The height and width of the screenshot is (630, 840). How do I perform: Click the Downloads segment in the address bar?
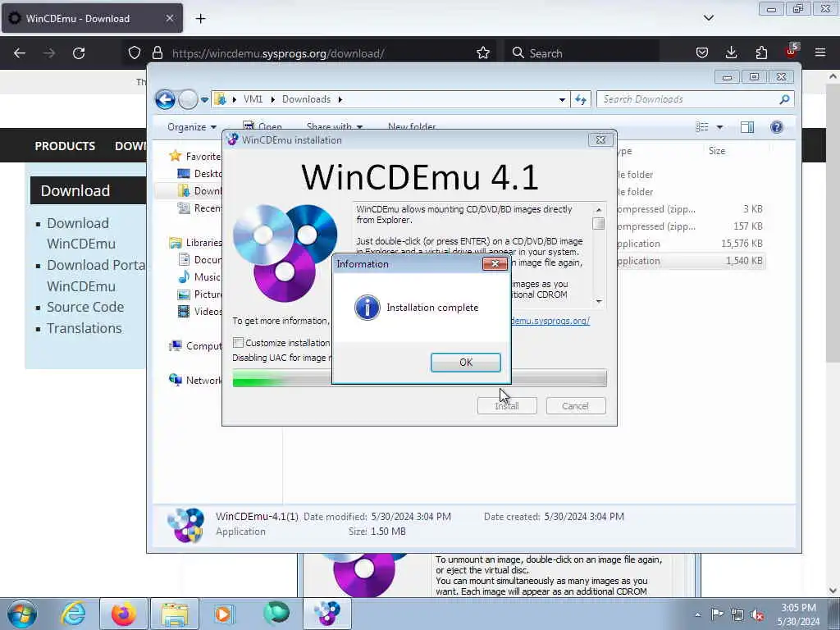(x=306, y=99)
